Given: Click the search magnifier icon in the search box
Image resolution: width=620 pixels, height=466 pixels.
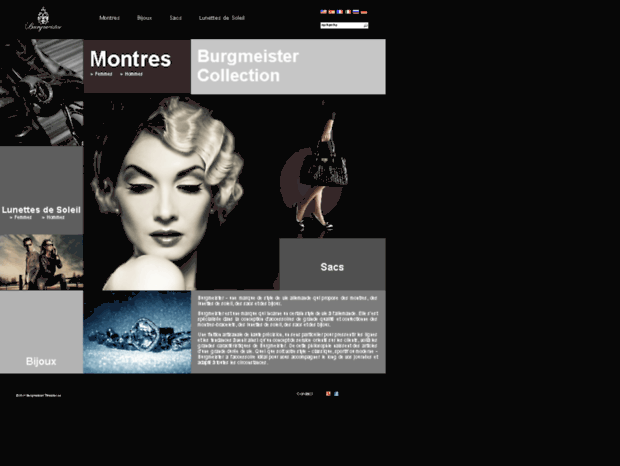Looking at the screenshot, I should click(365, 26).
